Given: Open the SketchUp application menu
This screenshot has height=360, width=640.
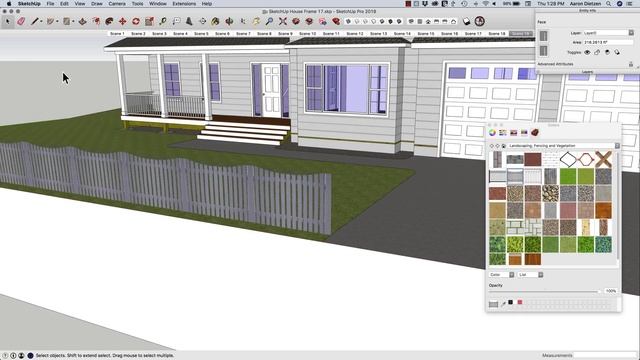Looking at the screenshot, I should tap(29, 4).
